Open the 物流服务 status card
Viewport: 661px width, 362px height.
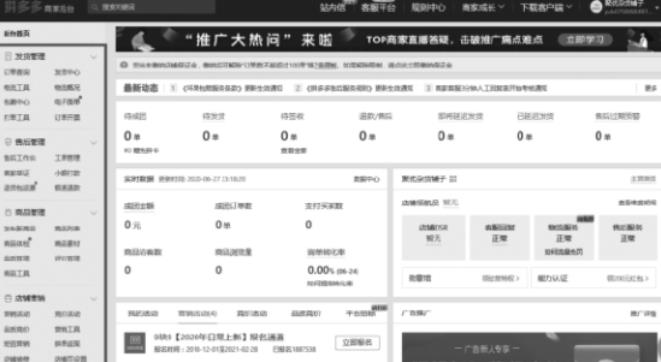pyautogui.click(x=563, y=238)
